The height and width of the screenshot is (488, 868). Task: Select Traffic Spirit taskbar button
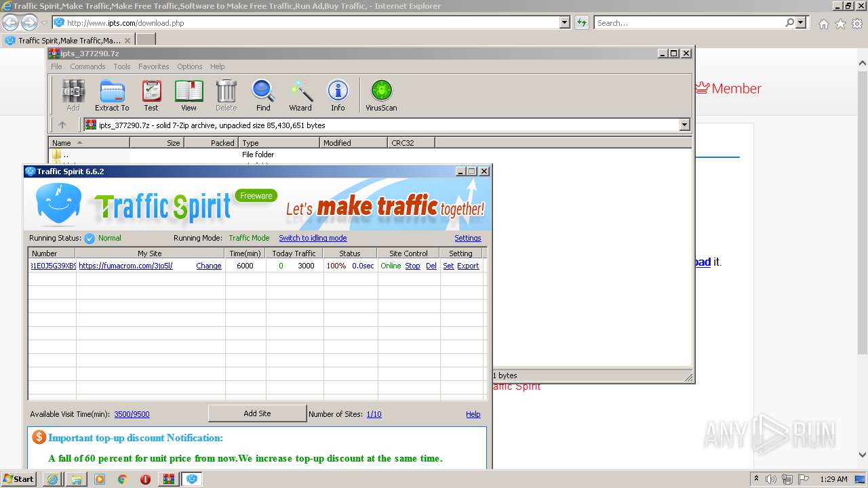pos(192,479)
